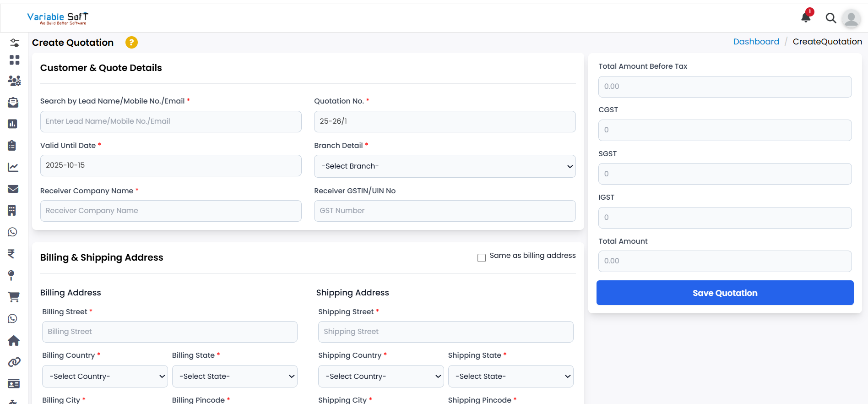
Task: Click the Dashboard breadcrumb link
Action: click(x=756, y=42)
